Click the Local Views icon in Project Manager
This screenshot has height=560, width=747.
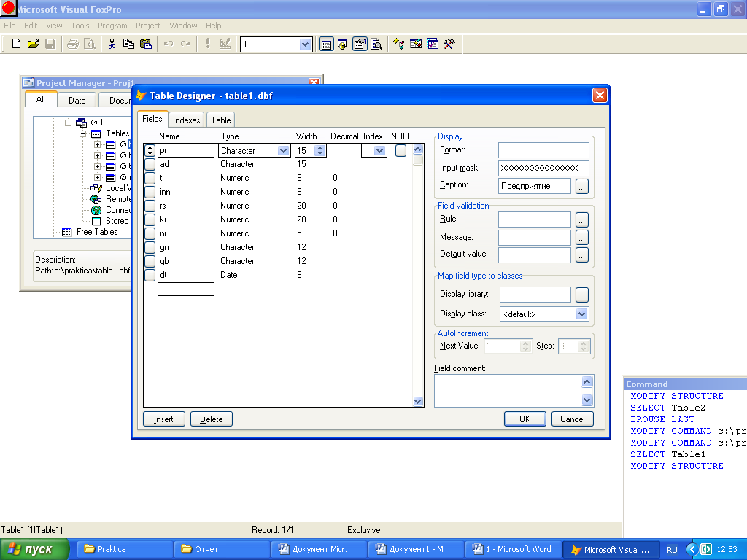tap(96, 188)
